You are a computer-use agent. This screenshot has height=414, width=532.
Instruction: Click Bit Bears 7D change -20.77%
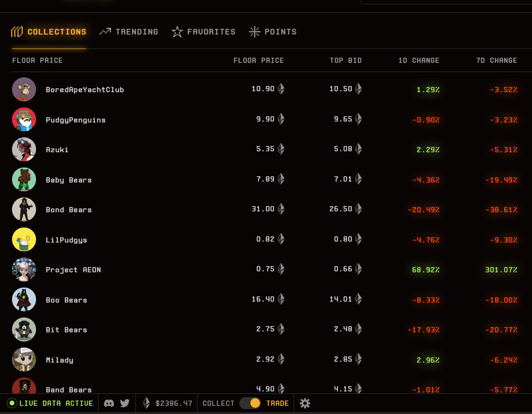(x=501, y=330)
